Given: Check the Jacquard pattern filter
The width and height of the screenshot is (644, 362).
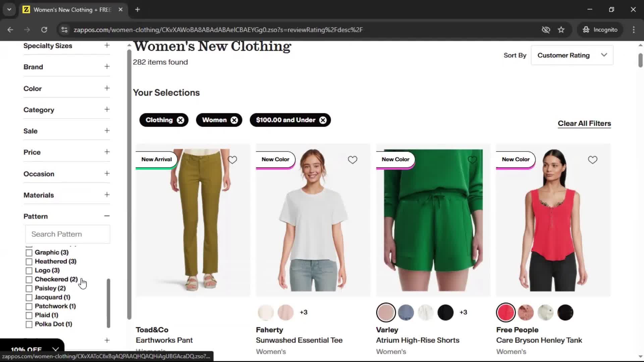Looking at the screenshot, I should point(29,297).
